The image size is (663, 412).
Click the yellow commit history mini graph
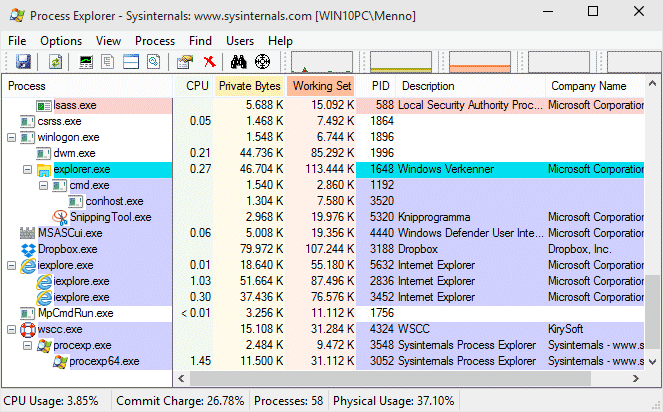(x=401, y=62)
